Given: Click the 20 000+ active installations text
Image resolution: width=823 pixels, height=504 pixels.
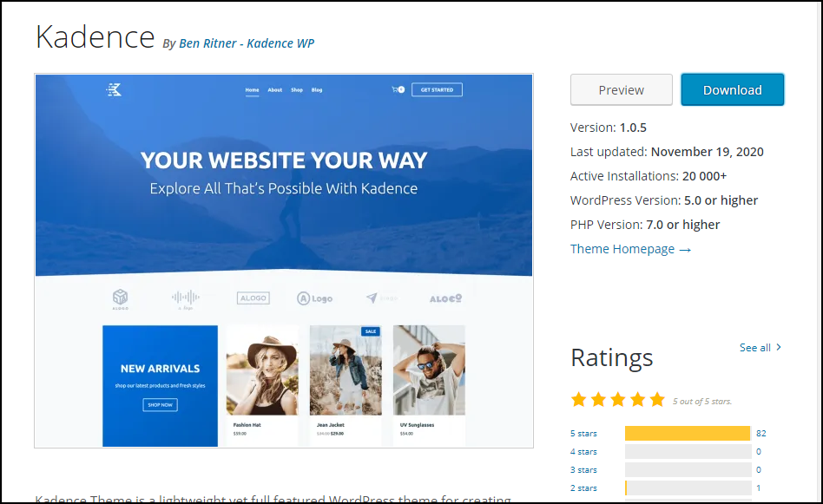Looking at the screenshot, I should coord(704,176).
